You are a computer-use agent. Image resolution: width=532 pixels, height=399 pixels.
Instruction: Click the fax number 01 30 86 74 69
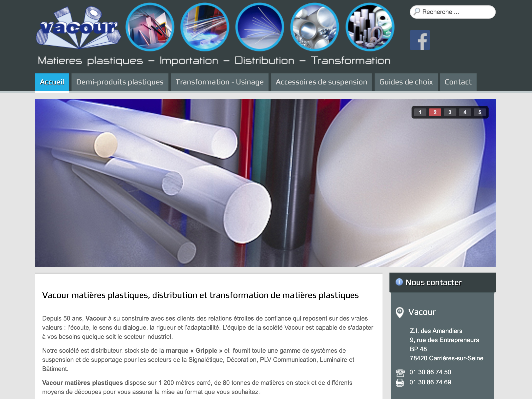click(430, 382)
